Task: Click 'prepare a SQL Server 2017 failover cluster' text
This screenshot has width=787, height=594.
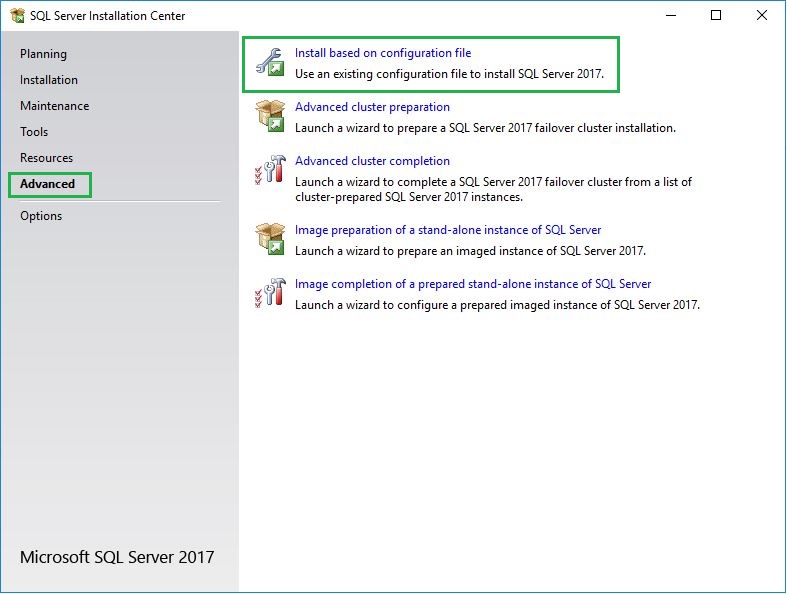Action: [485, 128]
